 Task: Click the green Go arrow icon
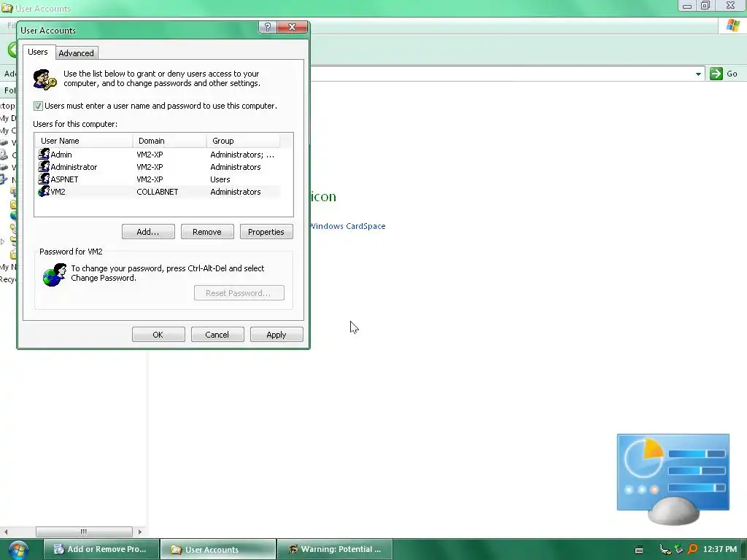[716, 74]
